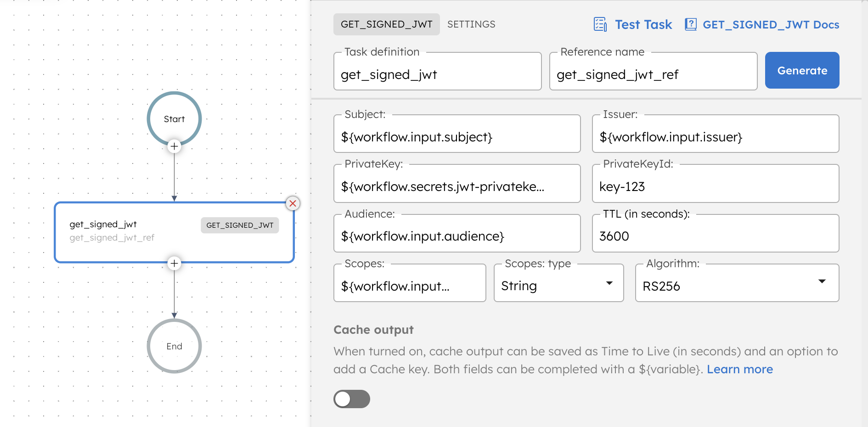This screenshot has height=427, width=868.
Task: Toggle the Cache output switch
Action: [352, 399]
